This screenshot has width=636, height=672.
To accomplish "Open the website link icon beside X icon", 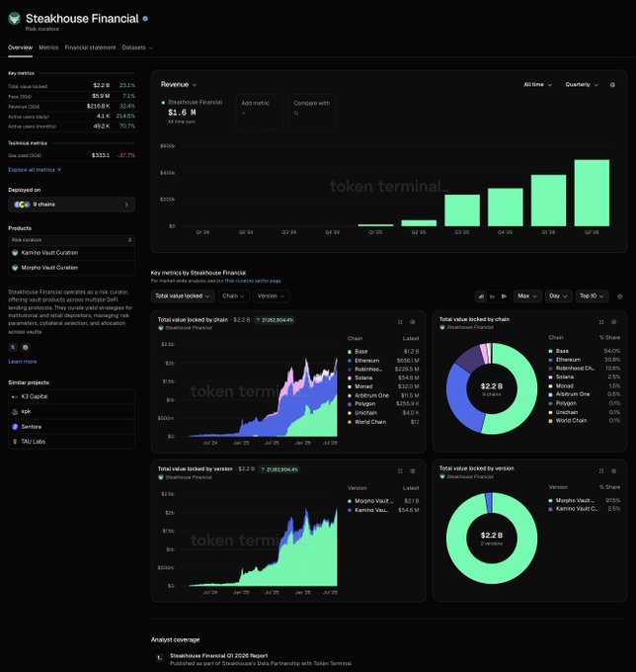I will coord(26,347).
